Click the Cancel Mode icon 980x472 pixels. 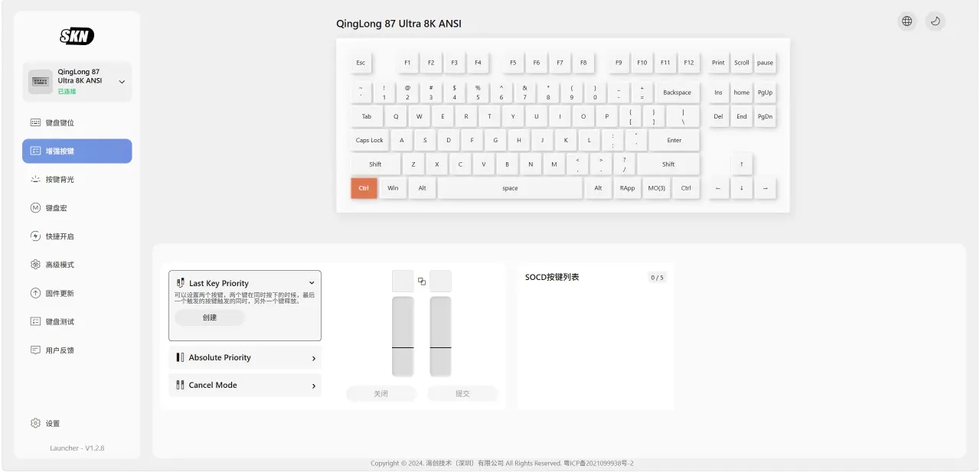coord(181,385)
